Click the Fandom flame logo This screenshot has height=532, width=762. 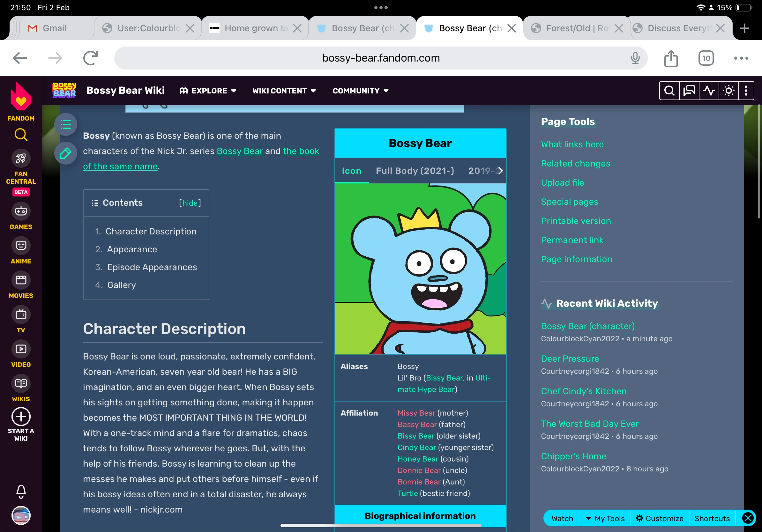tap(21, 97)
